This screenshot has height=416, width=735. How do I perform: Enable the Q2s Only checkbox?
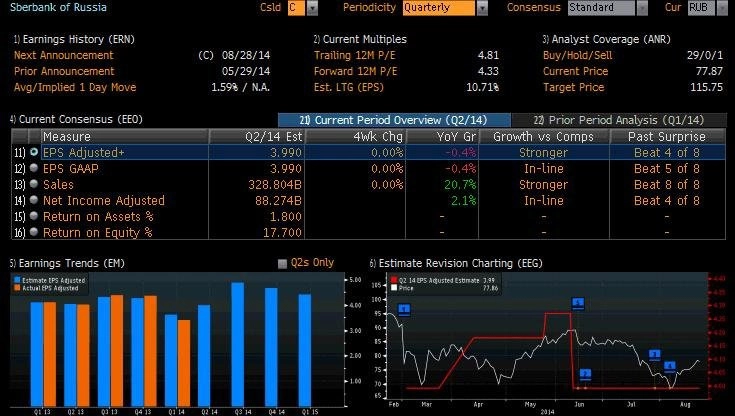282,264
